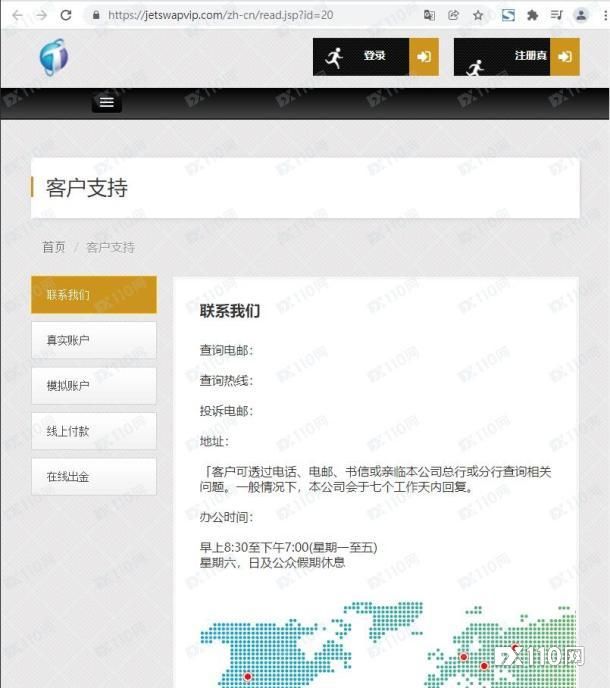Click the blue globe site logo

pos(54,57)
